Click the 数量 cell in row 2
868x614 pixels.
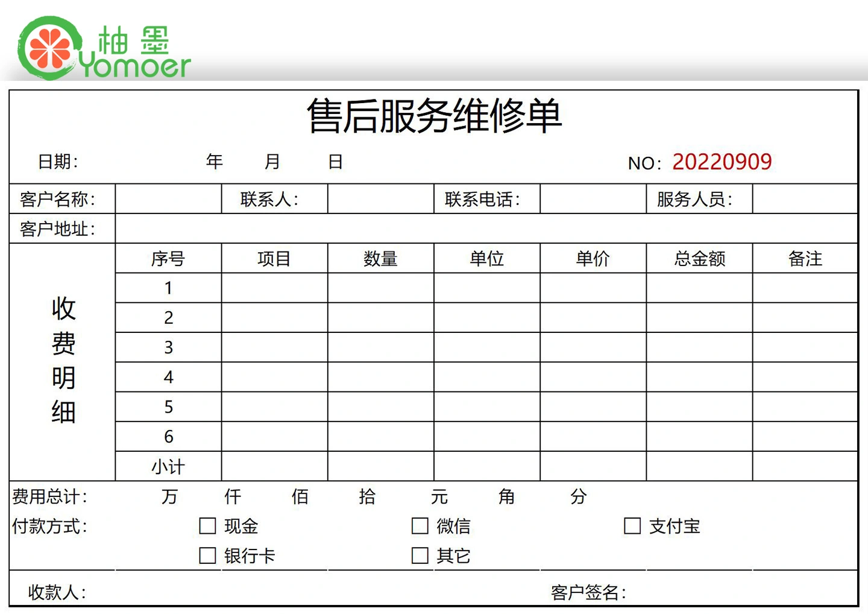[380, 317]
